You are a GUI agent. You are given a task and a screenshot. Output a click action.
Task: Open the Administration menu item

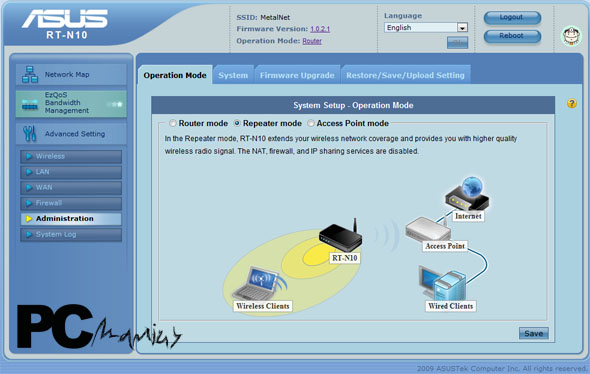(71, 219)
